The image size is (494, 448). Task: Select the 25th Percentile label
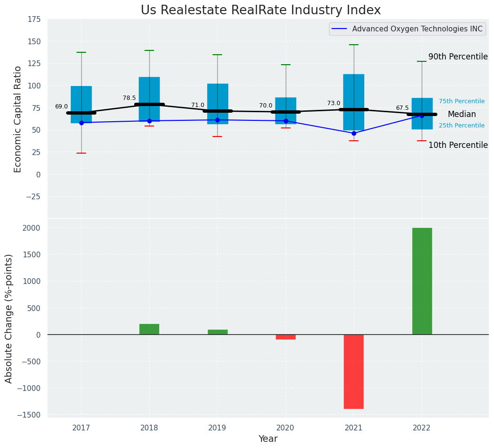pos(461,126)
